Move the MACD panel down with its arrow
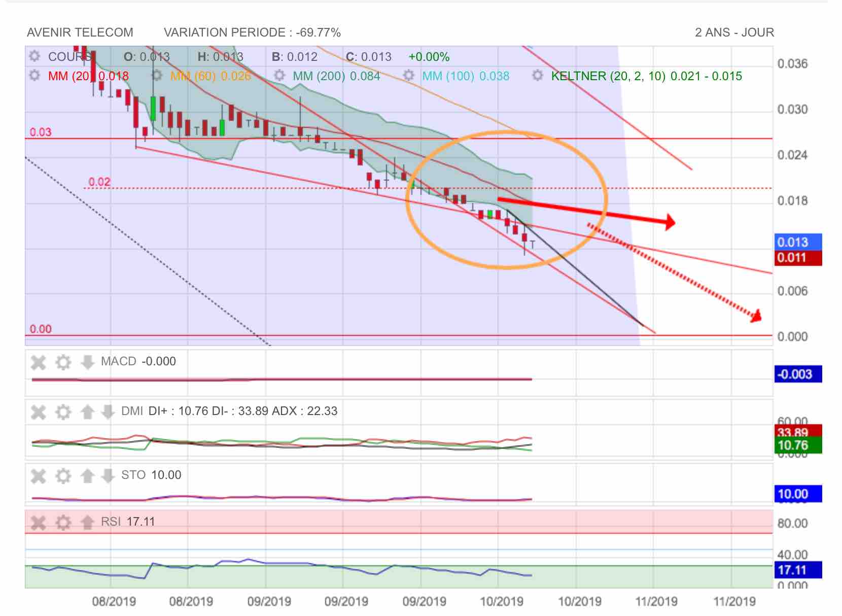Image resolution: width=842 pixels, height=616 pixels. pos(87,362)
